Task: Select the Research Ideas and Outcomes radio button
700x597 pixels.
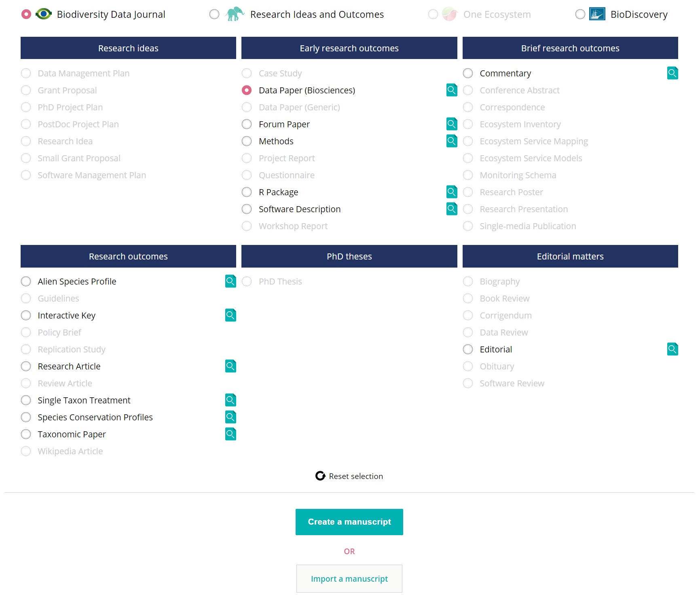Action: (x=214, y=14)
